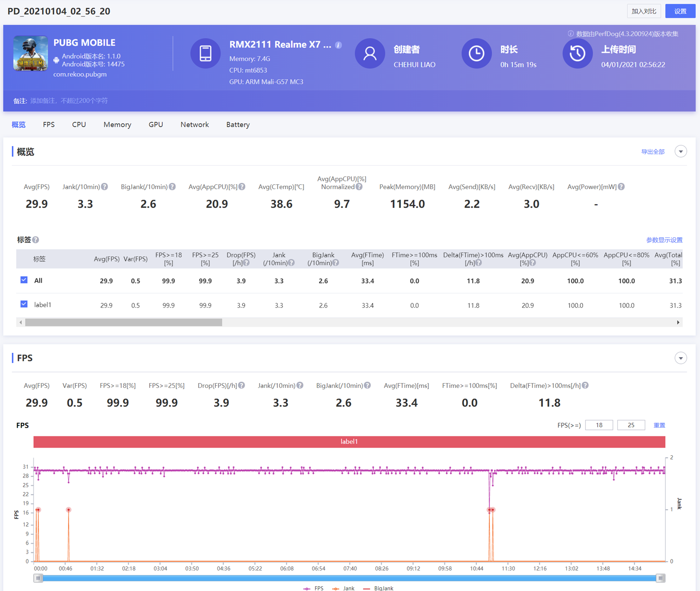Screen dimensions: 700x591
Task: Click the help icon next to the 标签 heading
Action: tap(36, 240)
